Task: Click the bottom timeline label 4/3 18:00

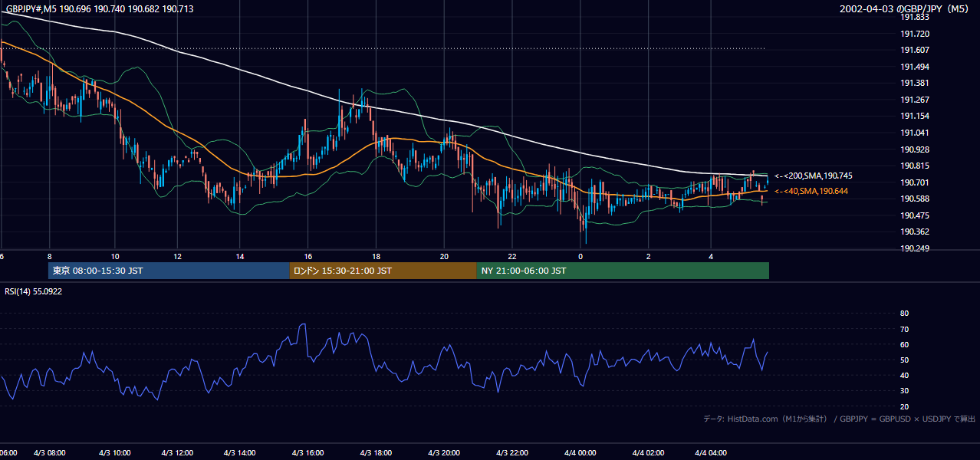Action: click(x=376, y=453)
